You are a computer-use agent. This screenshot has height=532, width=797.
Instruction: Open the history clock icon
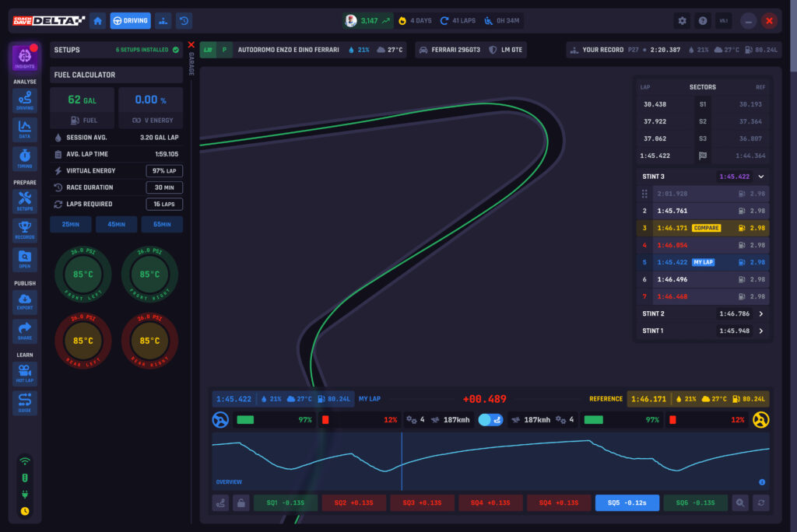[x=184, y=21]
